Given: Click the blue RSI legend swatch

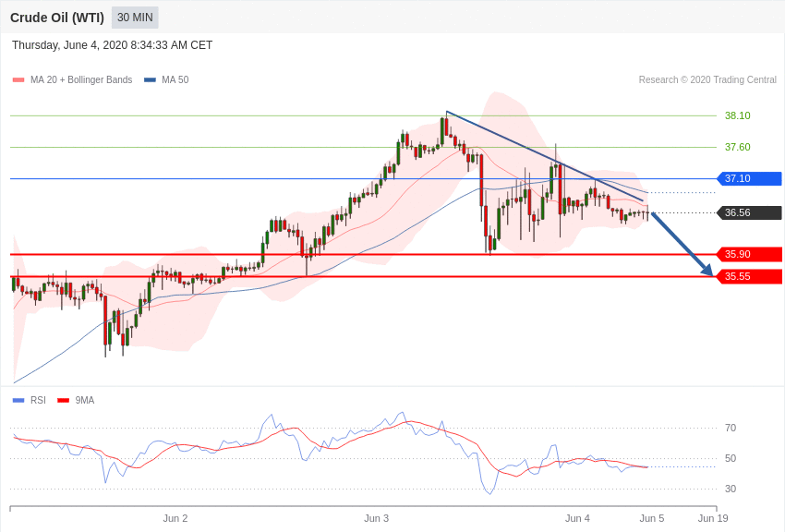Looking at the screenshot, I should point(18,400).
